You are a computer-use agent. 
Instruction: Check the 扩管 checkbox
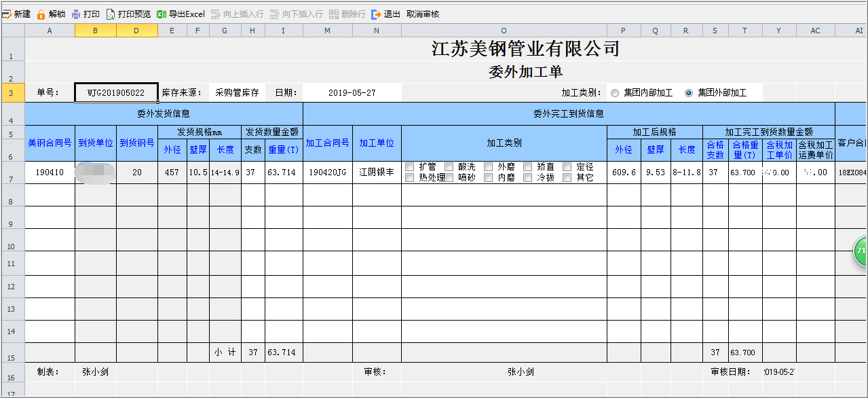(x=409, y=167)
